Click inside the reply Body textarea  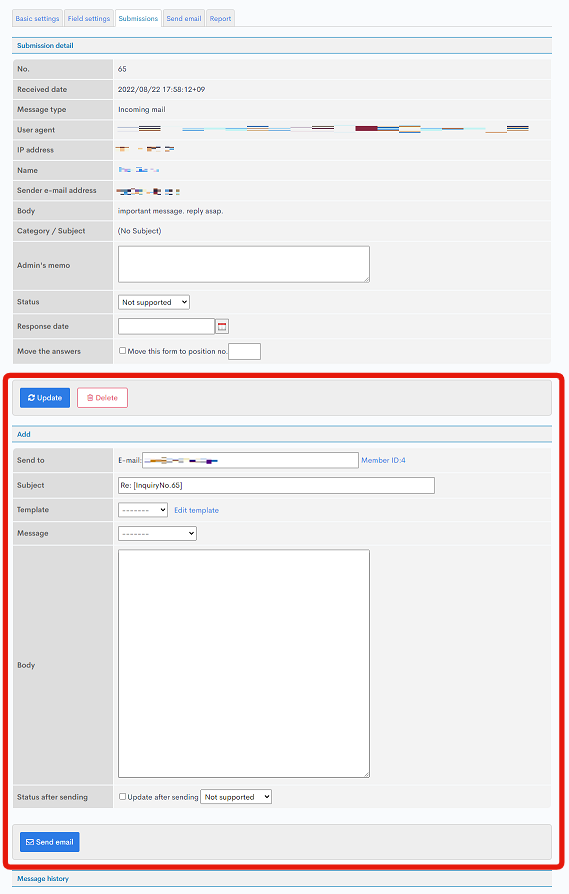(x=243, y=663)
